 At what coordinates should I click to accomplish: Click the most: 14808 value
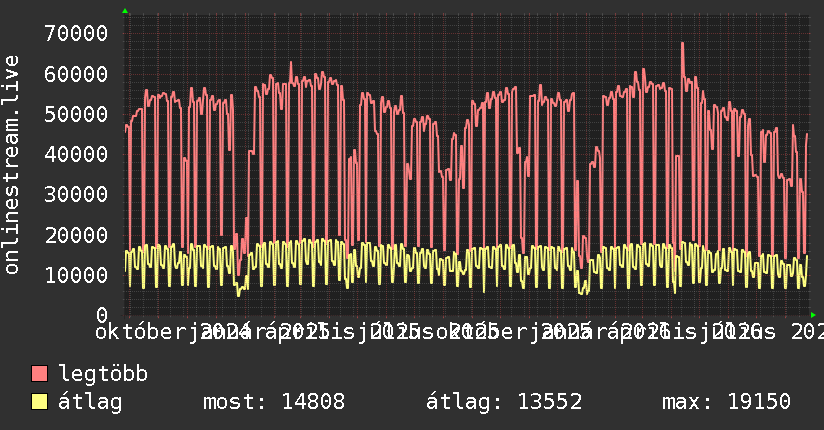(274, 402)
